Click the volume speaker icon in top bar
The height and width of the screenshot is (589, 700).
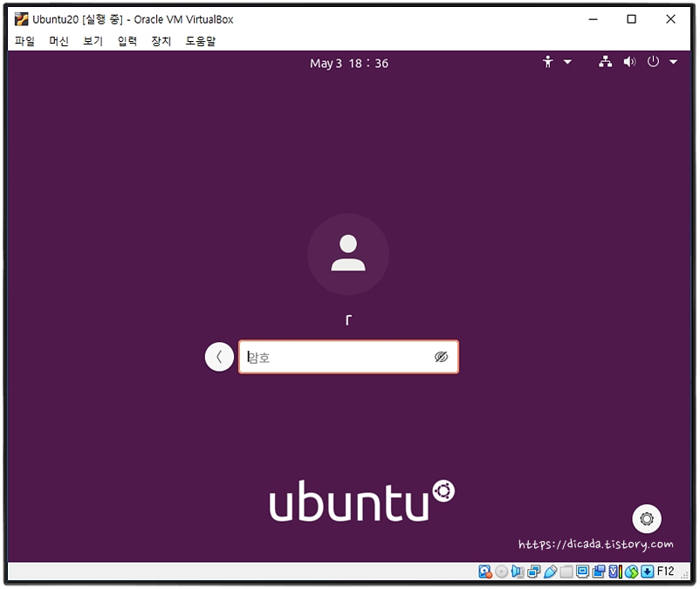629,62
